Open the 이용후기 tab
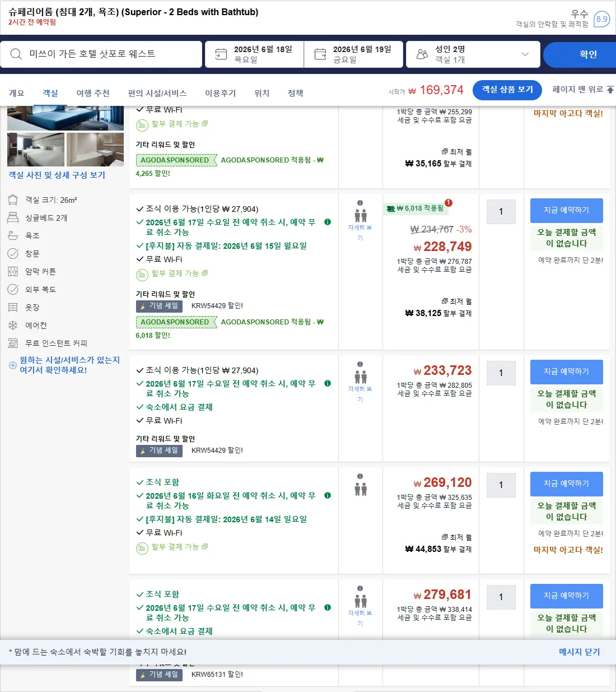The width and height of the screenshot is (616, 692). [x=221, y=93]
